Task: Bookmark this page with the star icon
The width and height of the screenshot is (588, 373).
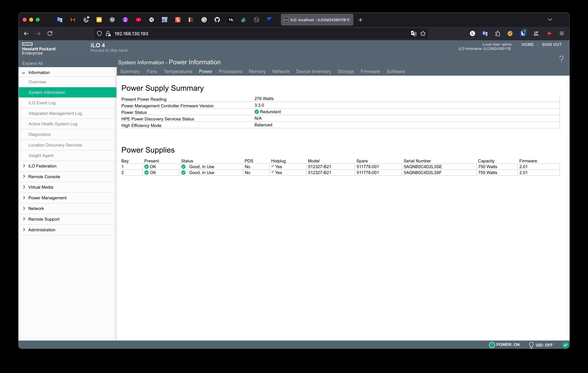Action: (423, 34)
